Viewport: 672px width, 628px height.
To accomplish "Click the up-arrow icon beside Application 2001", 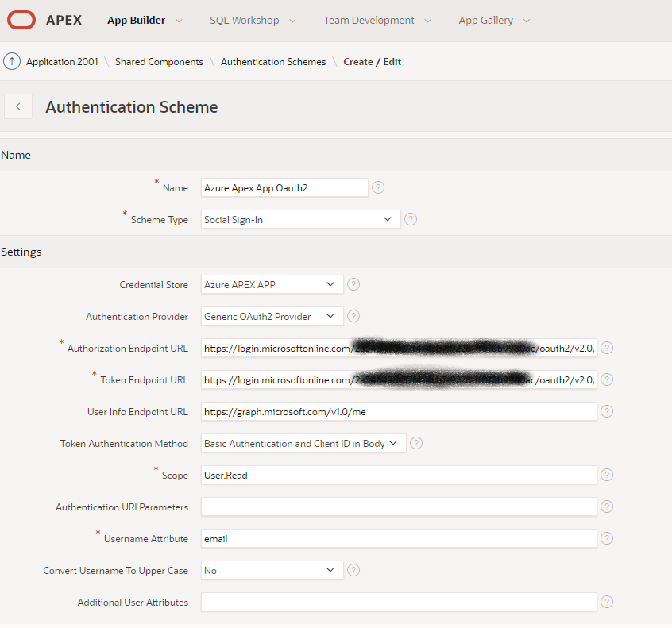I will pyautogui.click(x=12, y=61).
